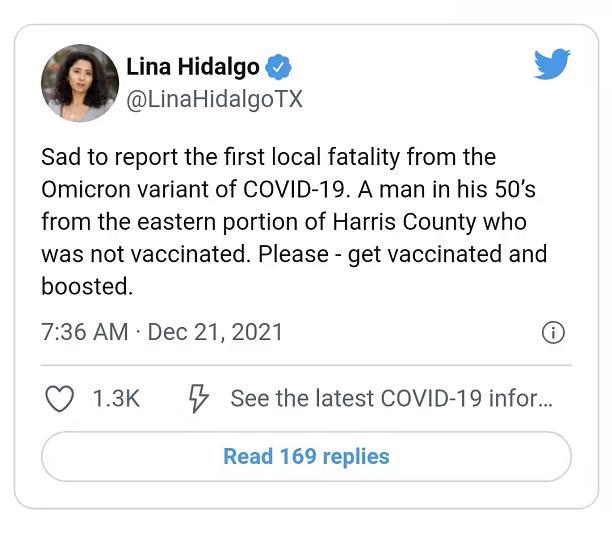Click the blue verified checkmark badge
This screenshot has width=612, height=535.
coord(278,67)
